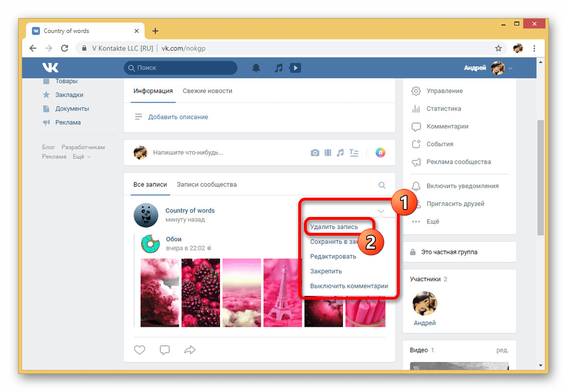567x392 pixels.
Task: Click the comment bubble icon under post
Action: (164, 350)
